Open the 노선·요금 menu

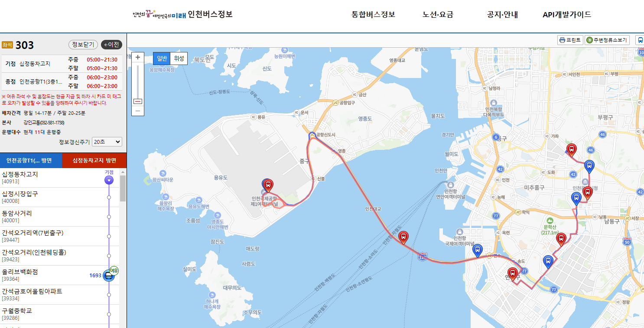pyautogui.click(x=438, y=14)
